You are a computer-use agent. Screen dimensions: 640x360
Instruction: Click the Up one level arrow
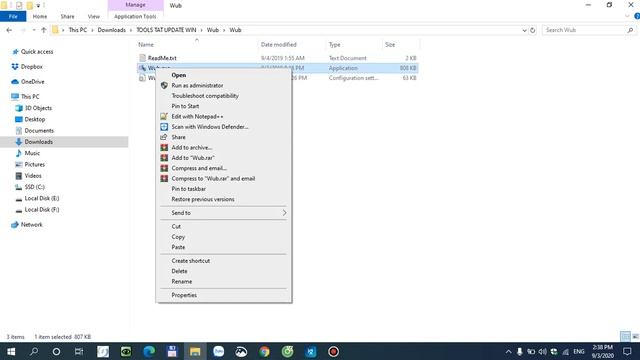point(44,30)
